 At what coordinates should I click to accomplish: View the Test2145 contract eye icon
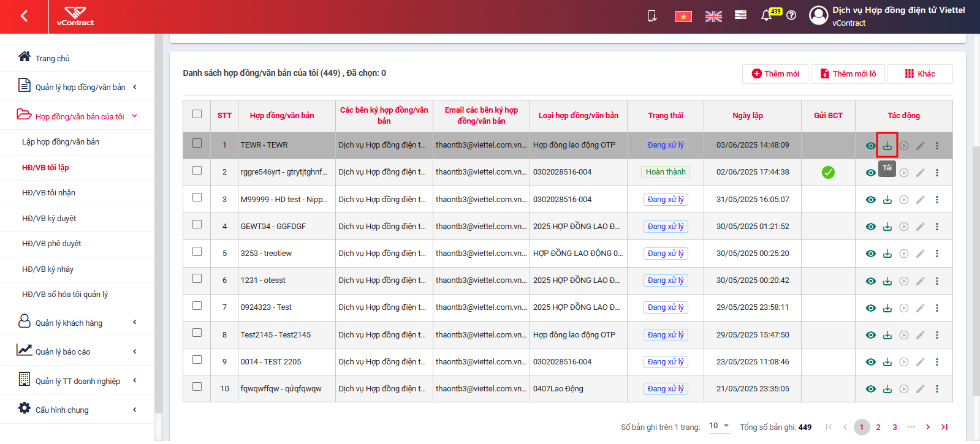pos(870,335)
